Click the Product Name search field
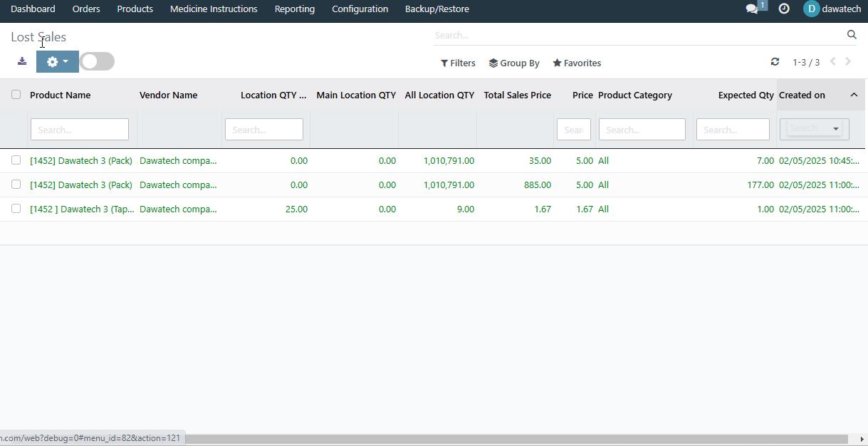Image resolution: width=868 pixels, height=446 pixels. tap(80, 130)
